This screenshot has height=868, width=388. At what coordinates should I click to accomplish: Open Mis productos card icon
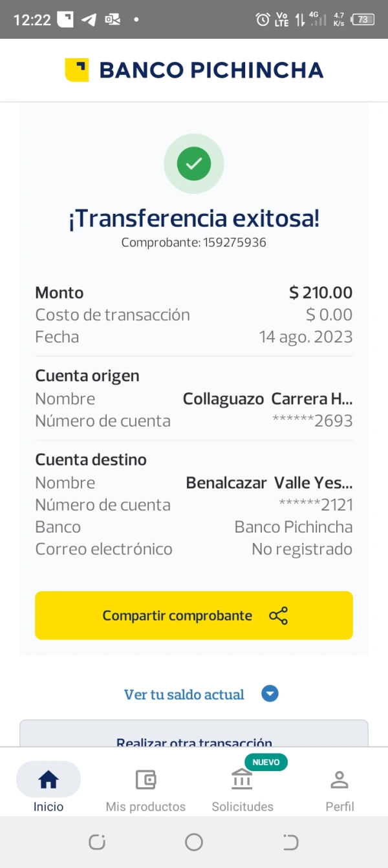coord(145,779)
